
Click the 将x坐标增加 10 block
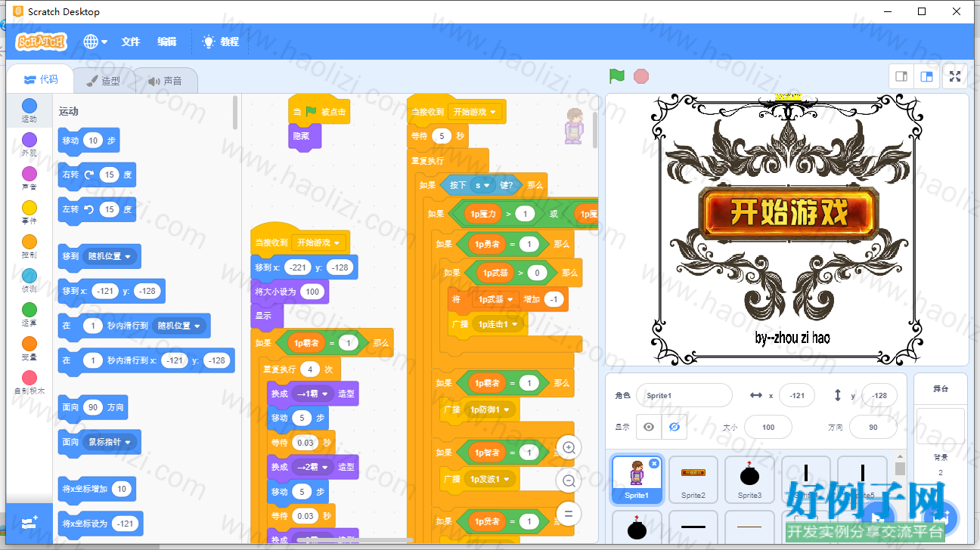97,489
